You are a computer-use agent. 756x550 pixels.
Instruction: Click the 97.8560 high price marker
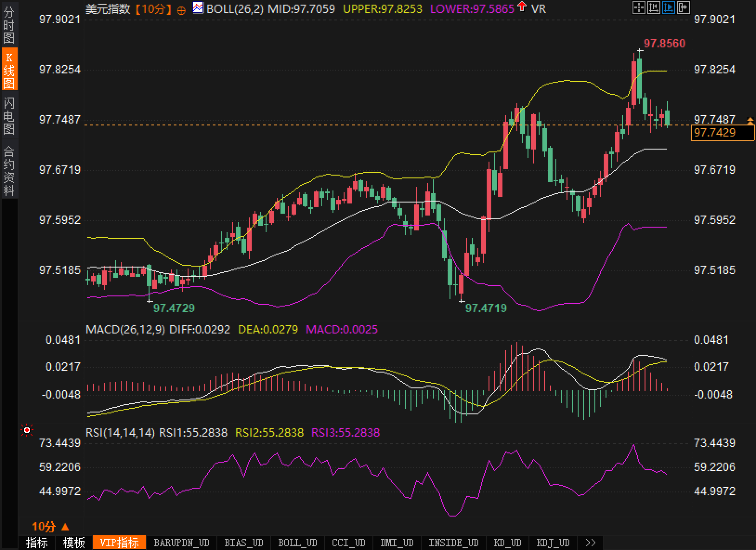665,44
